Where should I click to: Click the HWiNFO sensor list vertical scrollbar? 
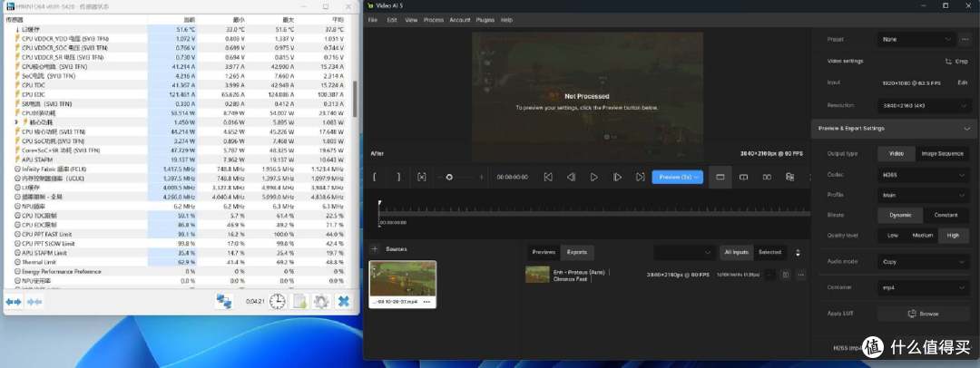356,99
